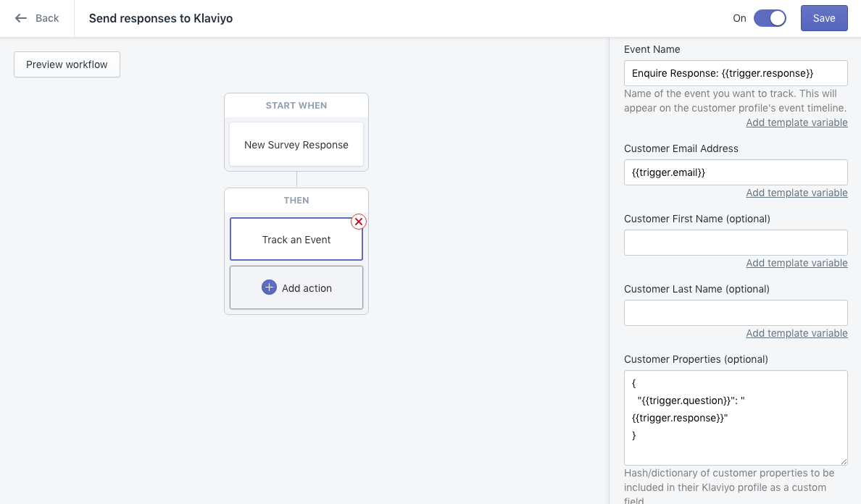
Task: Click the Back arrow icon
Action: tap(21, 18)
